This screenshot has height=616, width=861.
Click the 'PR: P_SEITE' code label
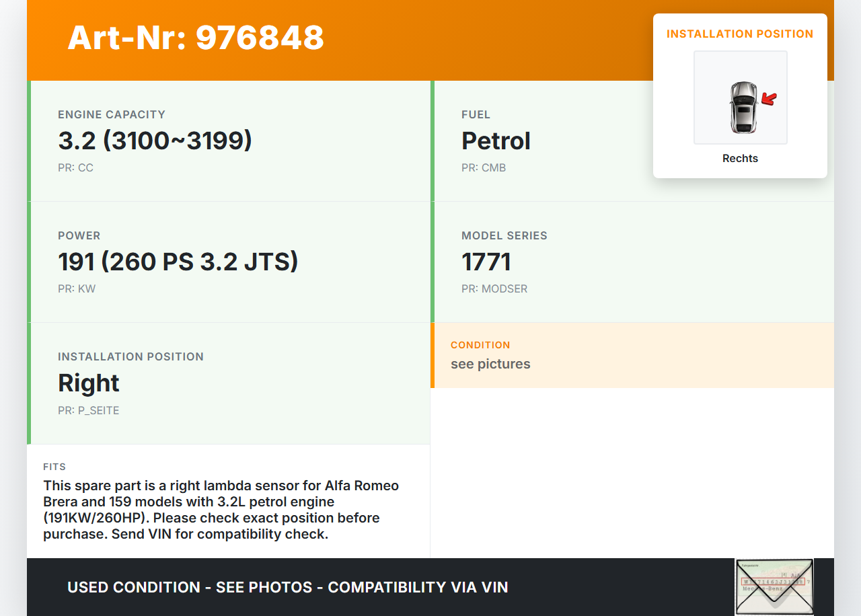point(88,410)
